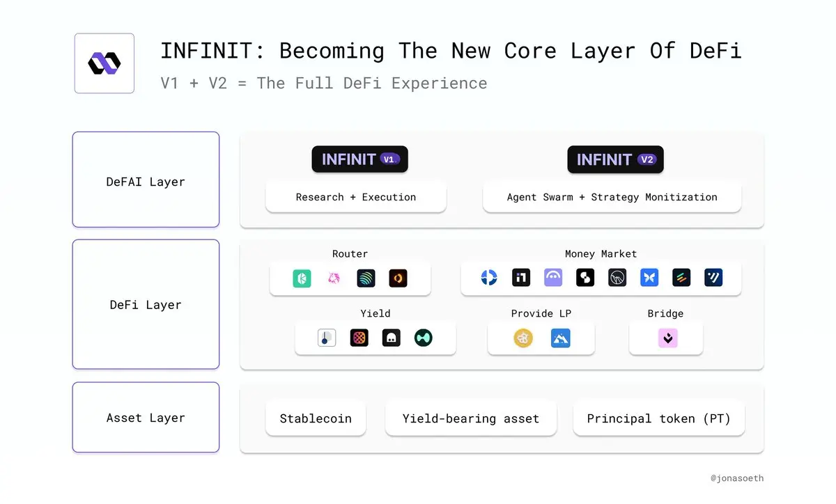The image size is (836, 504).
Task: Select the DeFAI Layer box
Action: [x=146, y=180]
